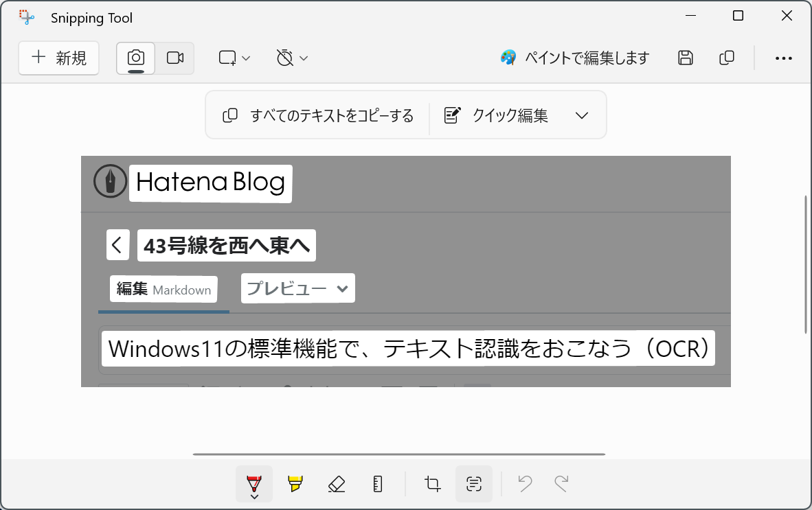812x510 pixels.
Task: Click すべてのテキストをコピーする button
Action: [x=318, y=115]
